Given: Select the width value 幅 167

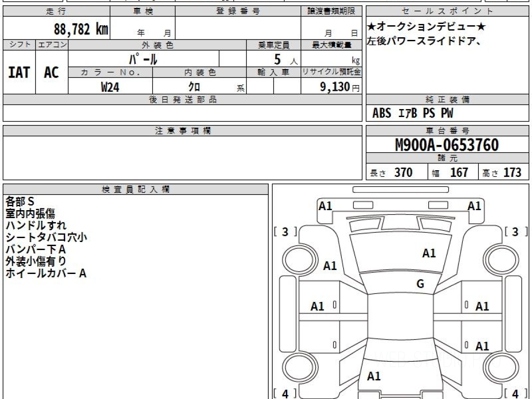Looking at the screenshot, I should 450,172.
